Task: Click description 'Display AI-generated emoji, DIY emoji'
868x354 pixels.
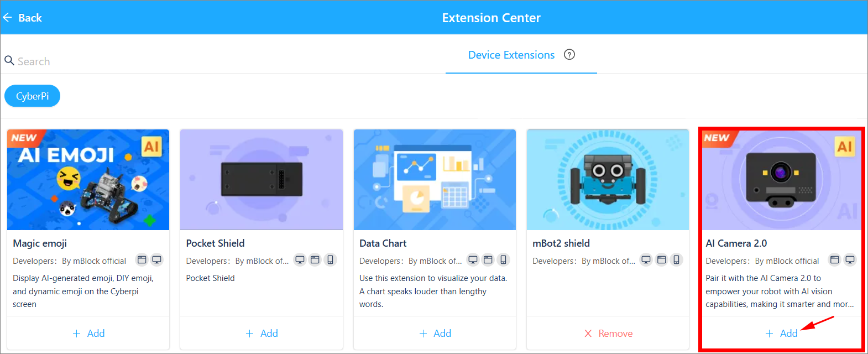Action: pyautogui.click(x=83, y=278)
